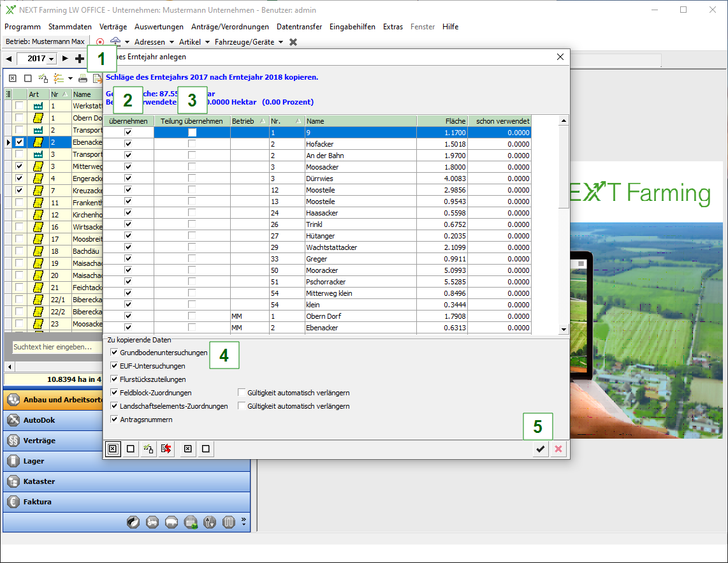The height and width of the screenshot is (563, 728).
Task: Open the Stammdaten menu
Action: (x=69, y=27)
